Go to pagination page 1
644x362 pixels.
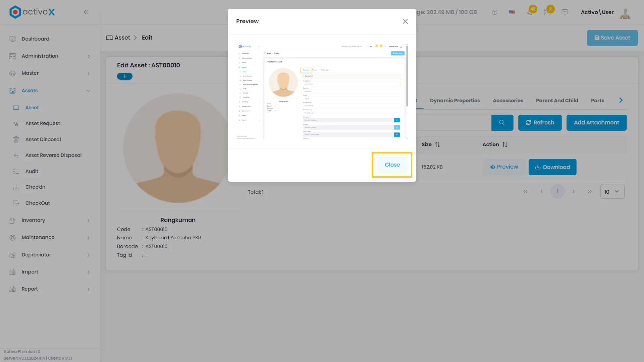click(557, 192)
